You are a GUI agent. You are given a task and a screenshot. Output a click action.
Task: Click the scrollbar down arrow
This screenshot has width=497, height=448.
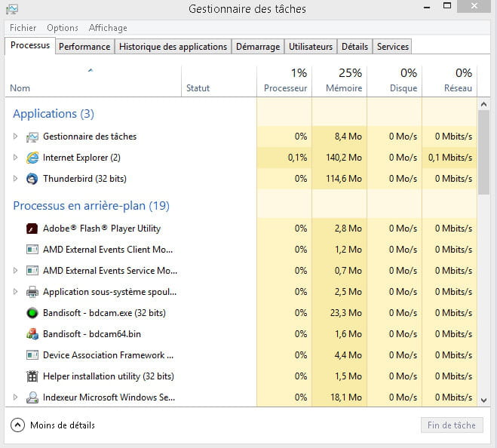[x=483, y=398]
